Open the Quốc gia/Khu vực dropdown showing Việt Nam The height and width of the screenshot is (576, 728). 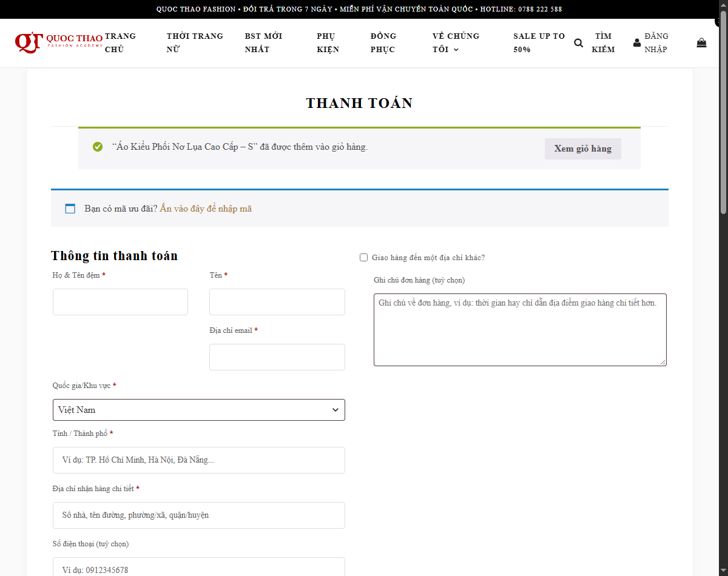(x=199, y=410)
